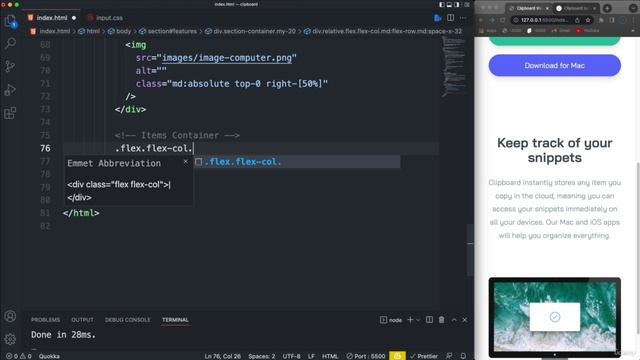
Task: Open the Accounts menu icon
Action: (10, 316)
